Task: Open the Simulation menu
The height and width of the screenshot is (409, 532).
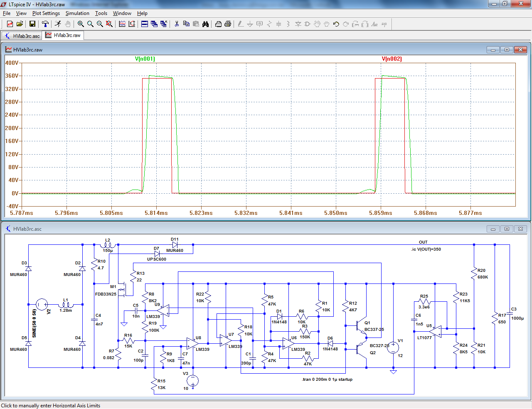Action: click(77, 13)
